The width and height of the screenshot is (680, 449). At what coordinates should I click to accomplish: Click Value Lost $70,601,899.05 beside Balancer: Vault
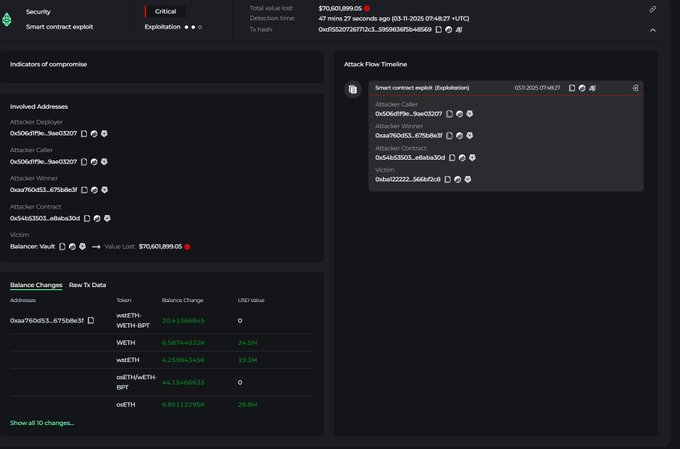pyautogui.click(x=160, y=246)
